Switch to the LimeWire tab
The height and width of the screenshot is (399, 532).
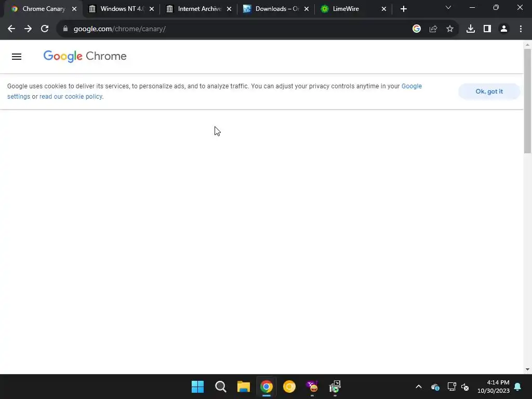tap(353, 9)
